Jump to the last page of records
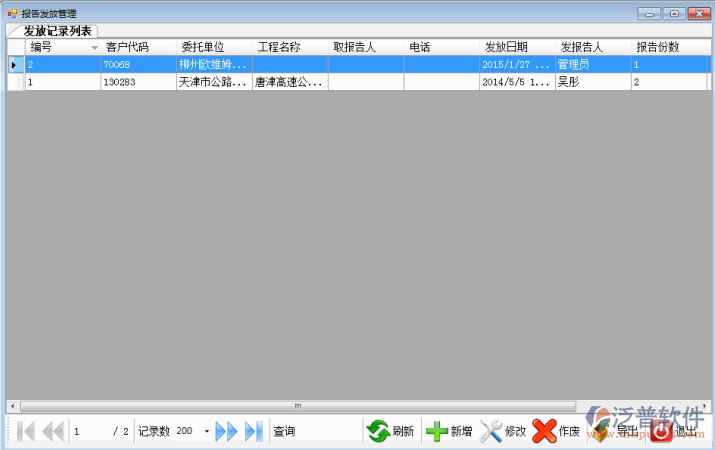This screenshot has height=450, width=715. pos(254,431)
